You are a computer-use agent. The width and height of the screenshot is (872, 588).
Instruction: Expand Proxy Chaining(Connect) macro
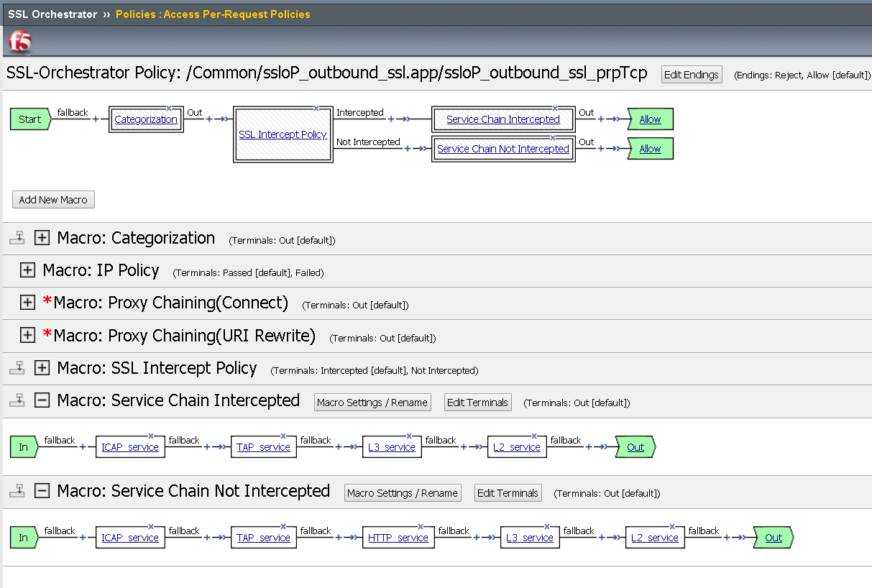point(27,303)
